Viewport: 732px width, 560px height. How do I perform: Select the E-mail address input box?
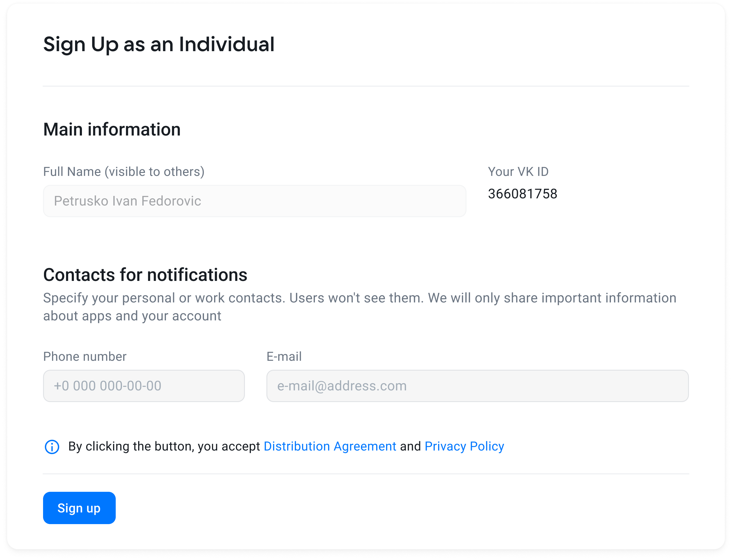point(478,386)
